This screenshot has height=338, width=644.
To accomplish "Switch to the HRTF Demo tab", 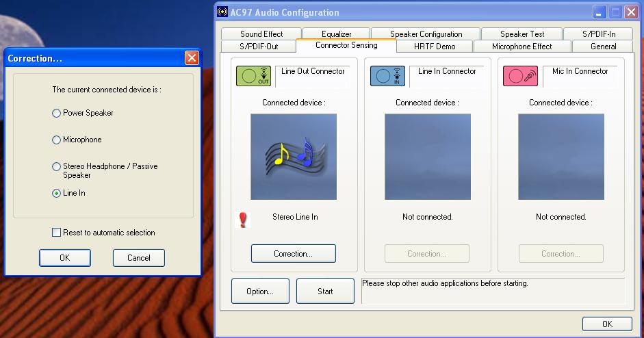I will (x=435, y=47).
